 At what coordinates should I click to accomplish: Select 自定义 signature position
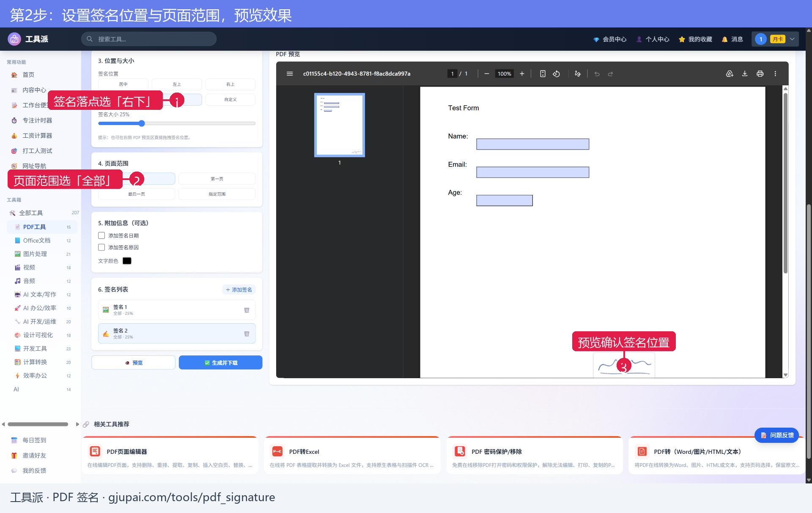[x=230, y=100]
